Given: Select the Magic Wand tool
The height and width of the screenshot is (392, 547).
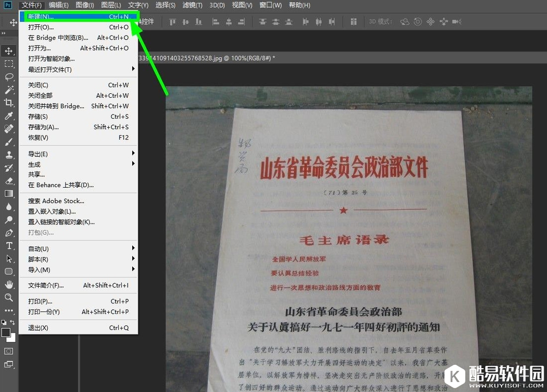Looking at the screenshot, I should coord(9,89).
